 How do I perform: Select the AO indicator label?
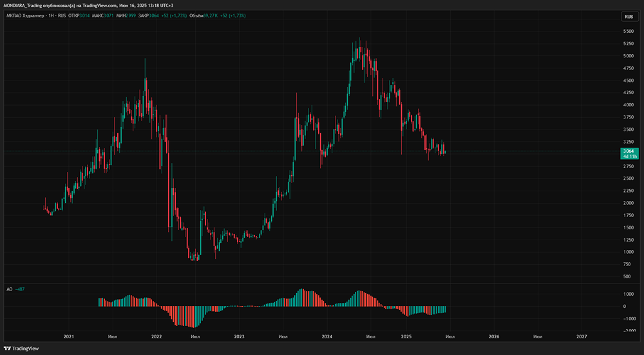(x=9, y=289)
